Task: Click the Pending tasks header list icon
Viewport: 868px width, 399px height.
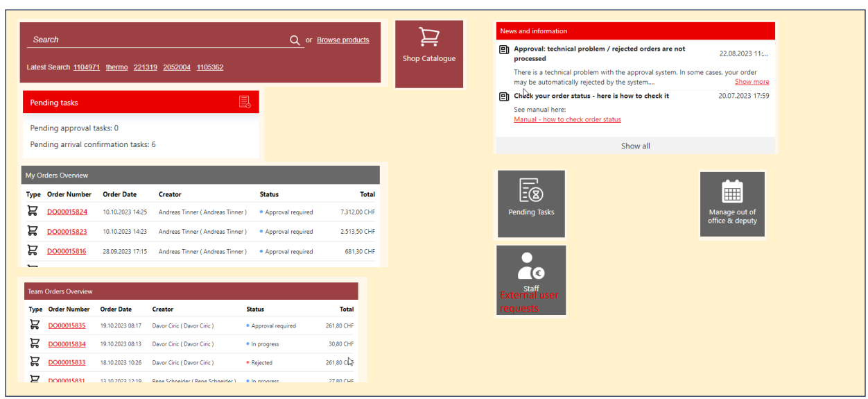Action: [245, 102]
